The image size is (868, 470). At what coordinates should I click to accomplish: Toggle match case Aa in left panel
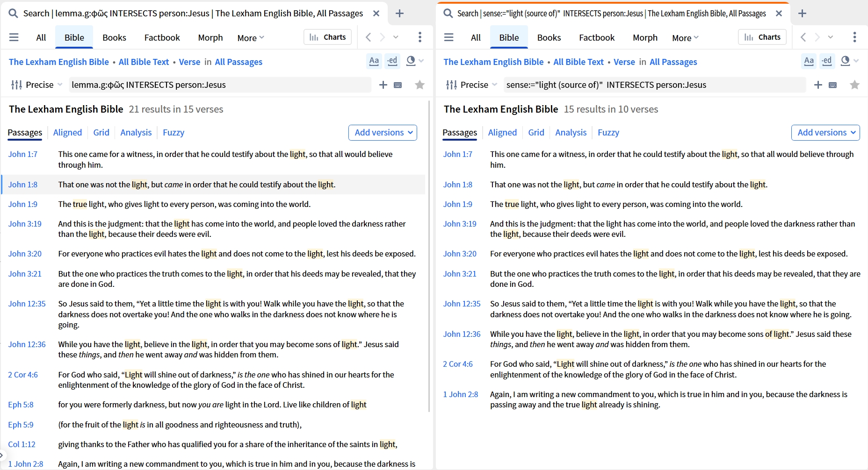(374, 61)
